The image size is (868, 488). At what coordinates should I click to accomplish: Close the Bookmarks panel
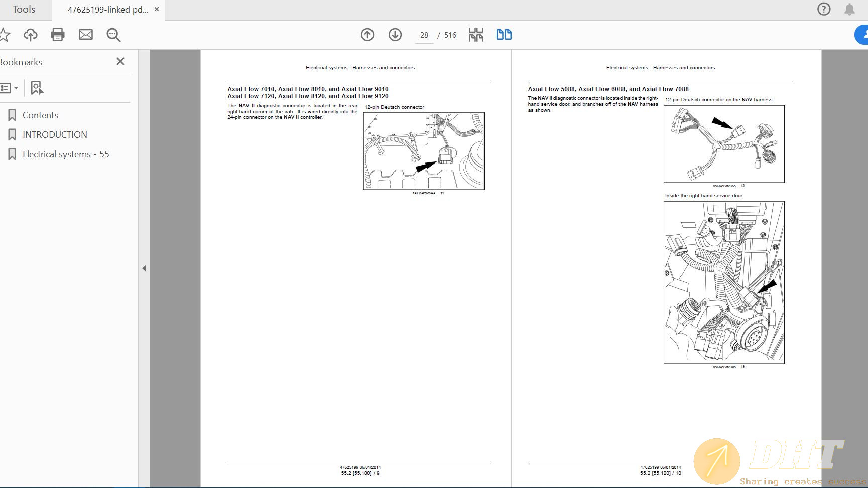click(120, 61)
